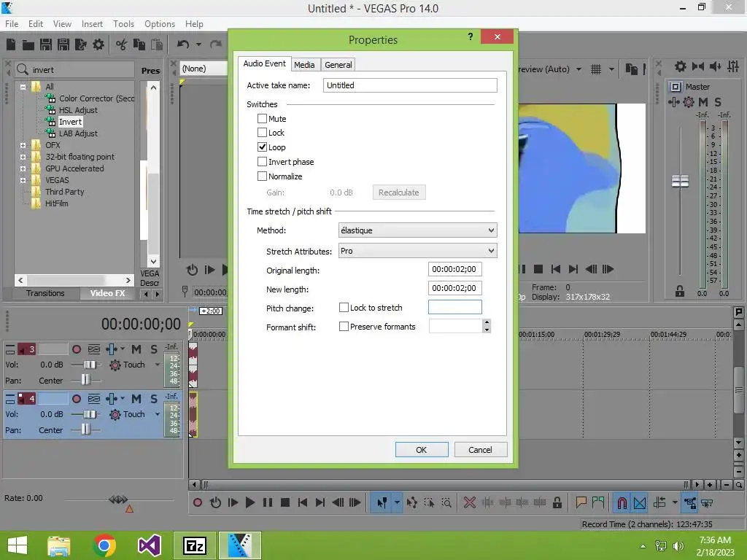Mute track 3 with M button
The width and height of the screenshot is (747, 560).
coord(136,349)
